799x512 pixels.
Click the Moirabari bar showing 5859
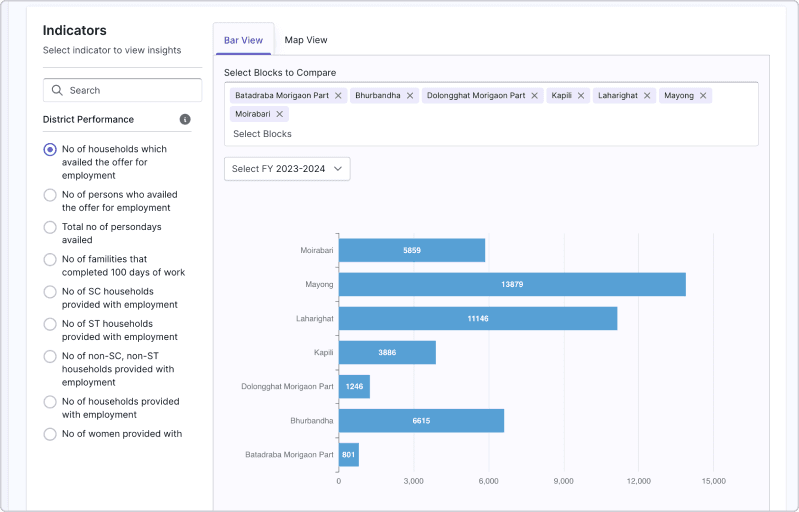pyautogui.click(x=412, y=250)
